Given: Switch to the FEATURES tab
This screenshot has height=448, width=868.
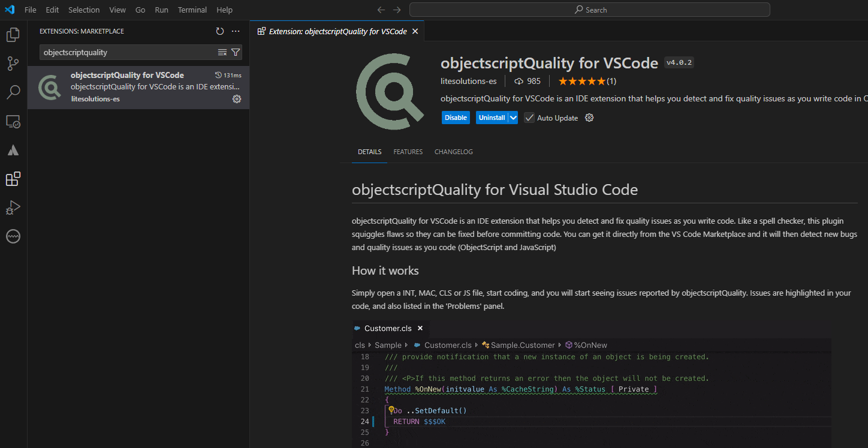Looking at the screenshot, I should (x=408, y=152).
